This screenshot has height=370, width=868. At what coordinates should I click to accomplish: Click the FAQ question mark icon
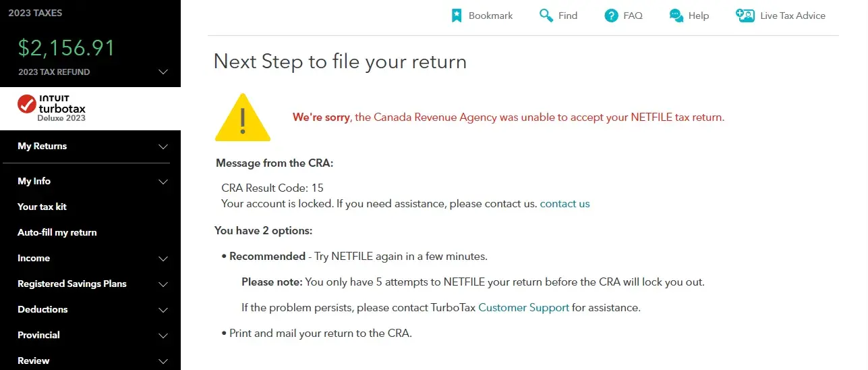[611, 16]
